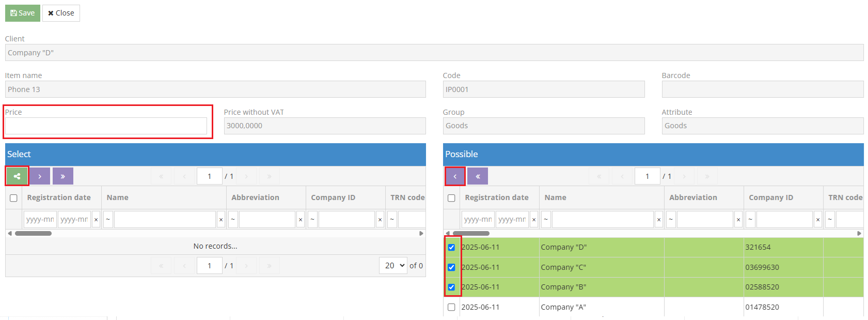This screenshot has height=320, width=868.
Task: Focus the empty Price input field
Action: tap(106, 126)
